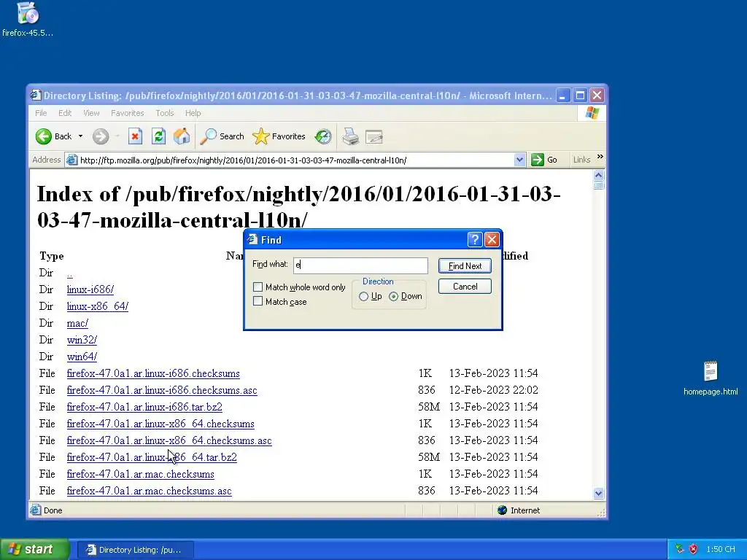Open the Help menu
Screen dimensions: 747x560
point(193,113)
